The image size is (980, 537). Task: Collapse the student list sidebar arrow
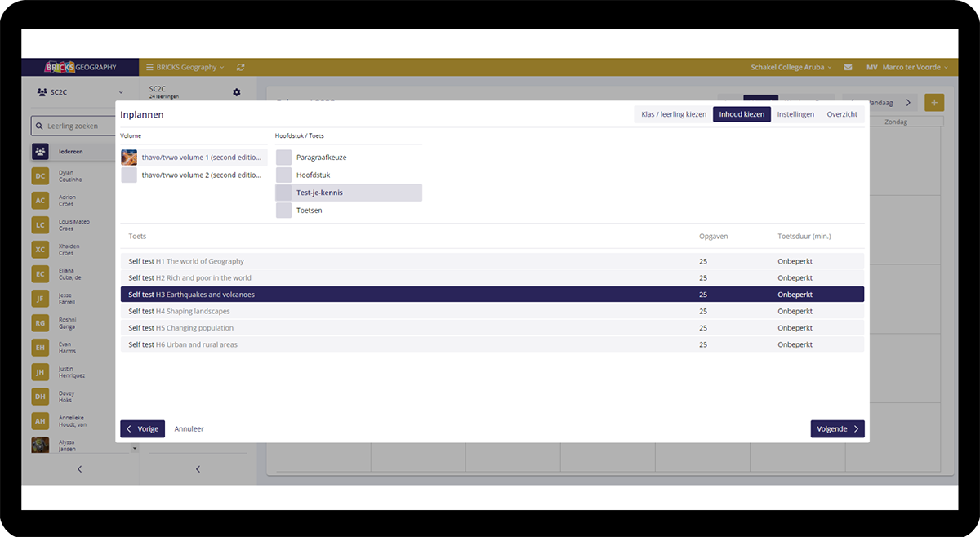(x=79, y=469)
